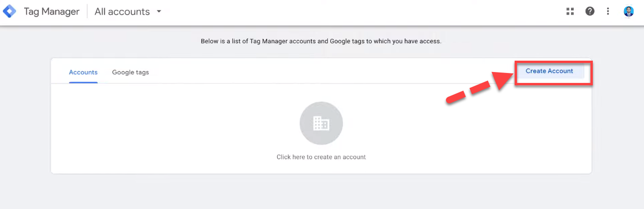Click the Create Account button

tap(549, 71)
